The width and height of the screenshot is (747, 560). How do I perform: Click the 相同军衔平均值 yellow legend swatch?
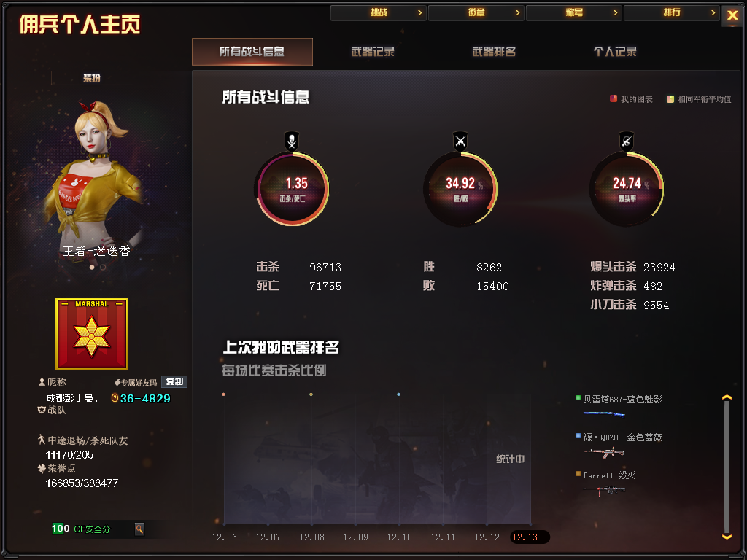coord(670,99)
